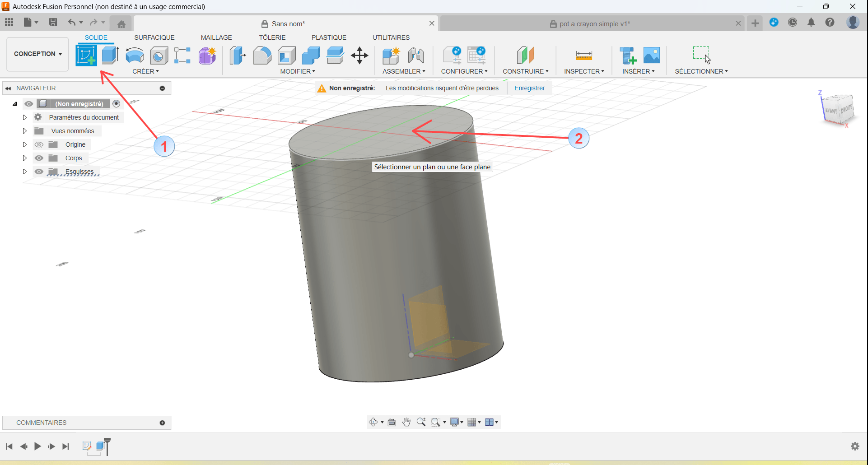
Task: Select the Fillet tool icon
Action: click(x=262, y=56)
